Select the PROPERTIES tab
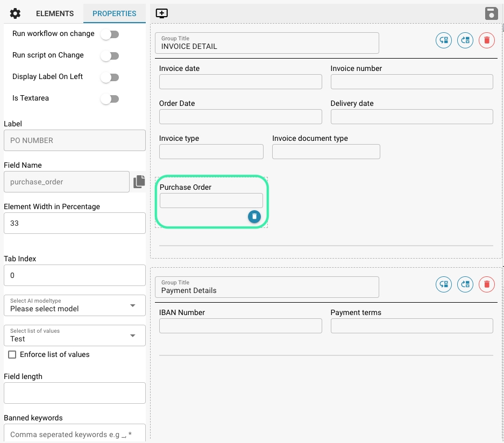 click(115, 13)
